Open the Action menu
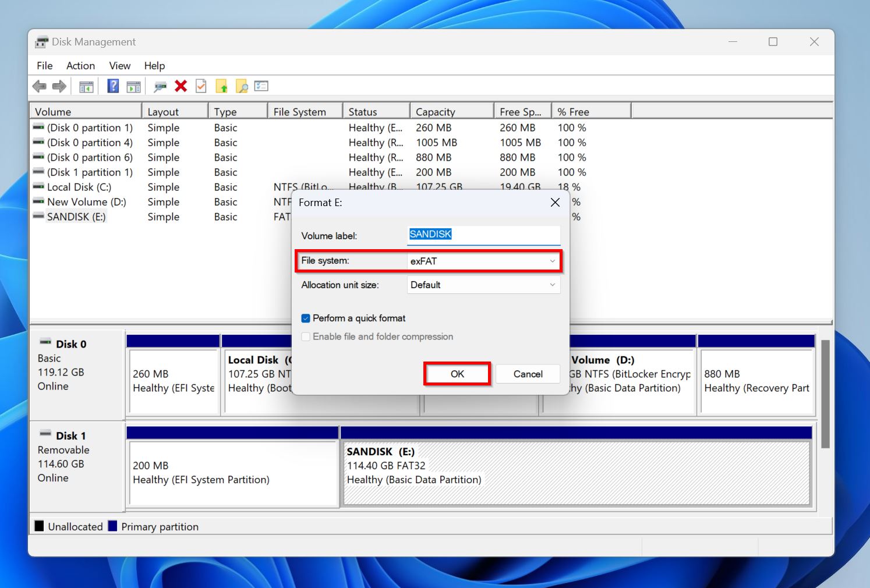870x588 pixels. tap(80, 65)
